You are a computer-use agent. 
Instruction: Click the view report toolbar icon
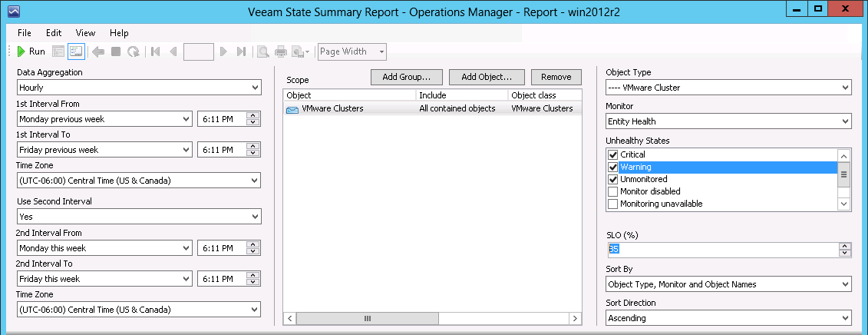point(58,51)
